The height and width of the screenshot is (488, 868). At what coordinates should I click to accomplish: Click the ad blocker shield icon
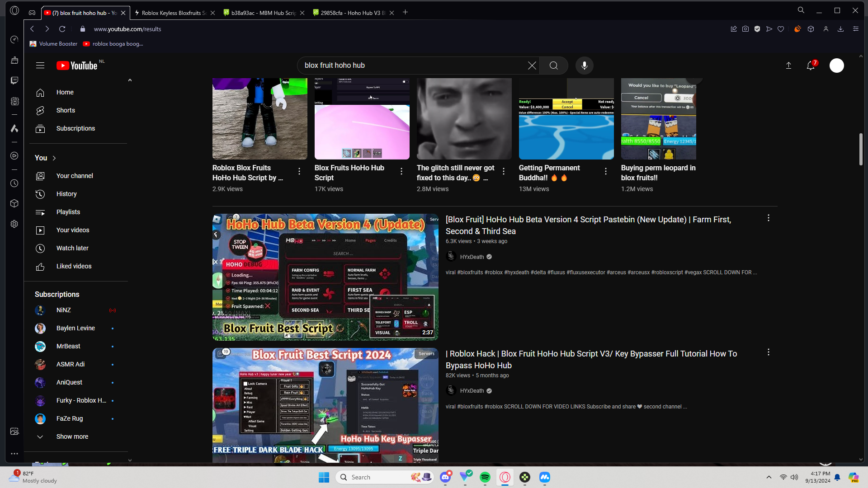757,29
